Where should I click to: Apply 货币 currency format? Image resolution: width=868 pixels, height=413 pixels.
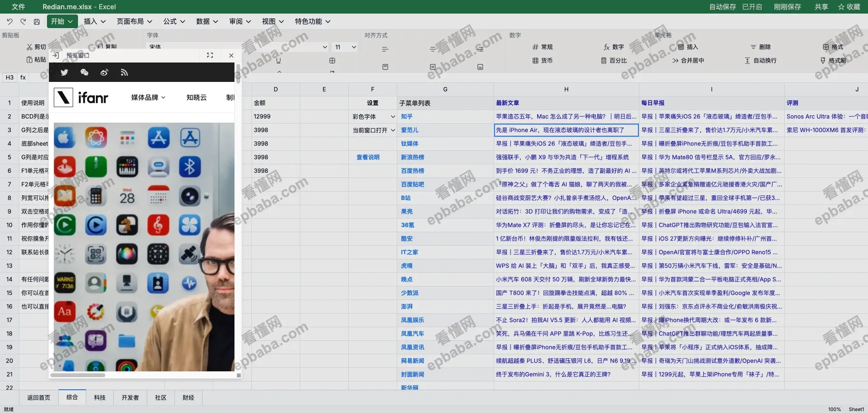tap(542, 61)
